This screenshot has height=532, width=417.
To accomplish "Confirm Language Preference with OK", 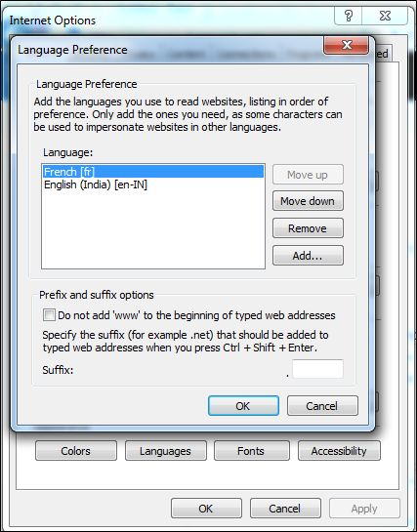I will [x=243, y=405].
